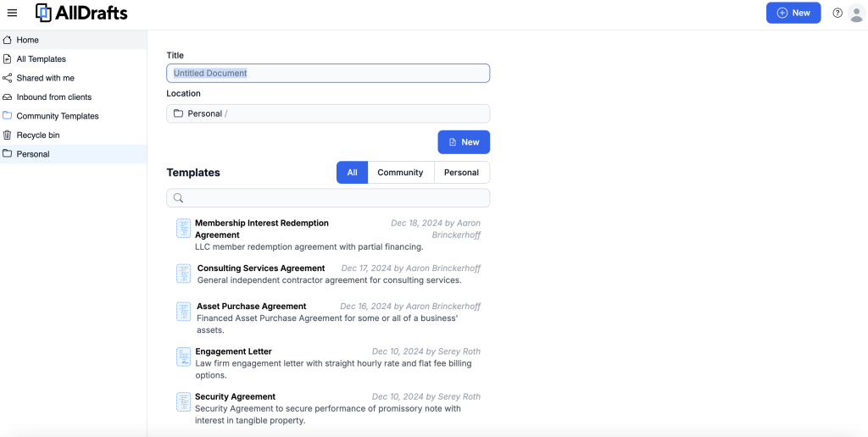Toggle the hamburger menu icon
868x437 pixels.
coord(12,13)
